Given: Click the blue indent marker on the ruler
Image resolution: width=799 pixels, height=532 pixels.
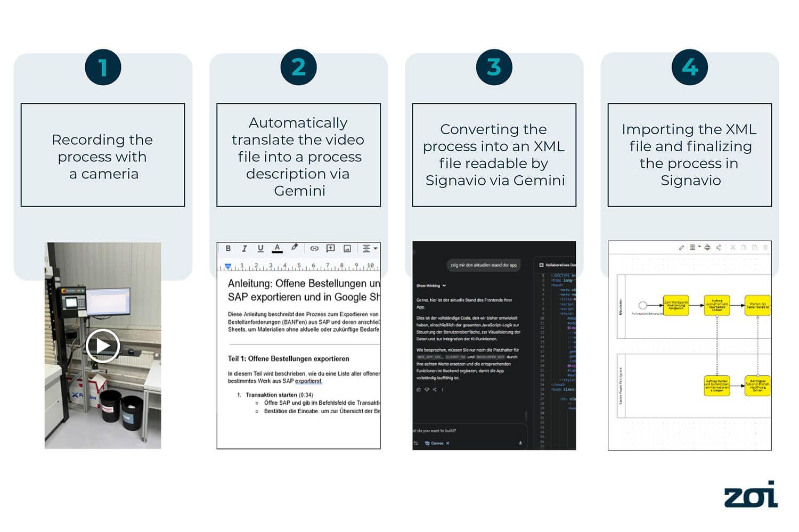Looking at the screenshot, I should click(x=228, y=265).
